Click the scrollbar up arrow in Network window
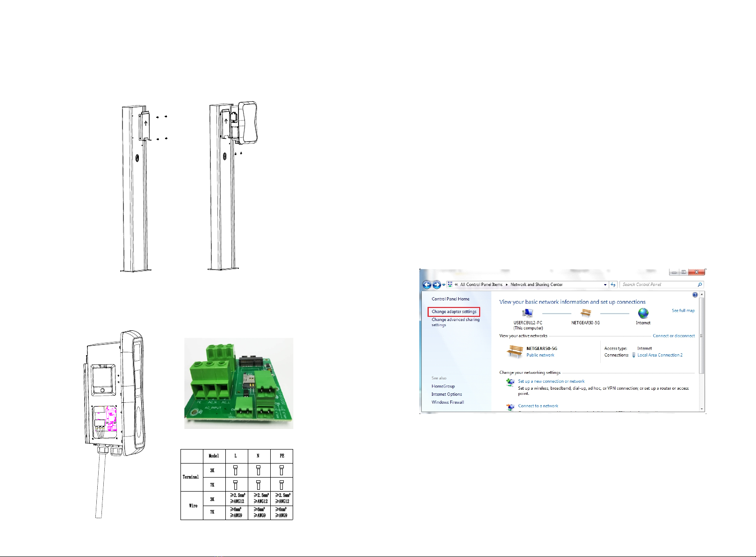 coord(701,295)
